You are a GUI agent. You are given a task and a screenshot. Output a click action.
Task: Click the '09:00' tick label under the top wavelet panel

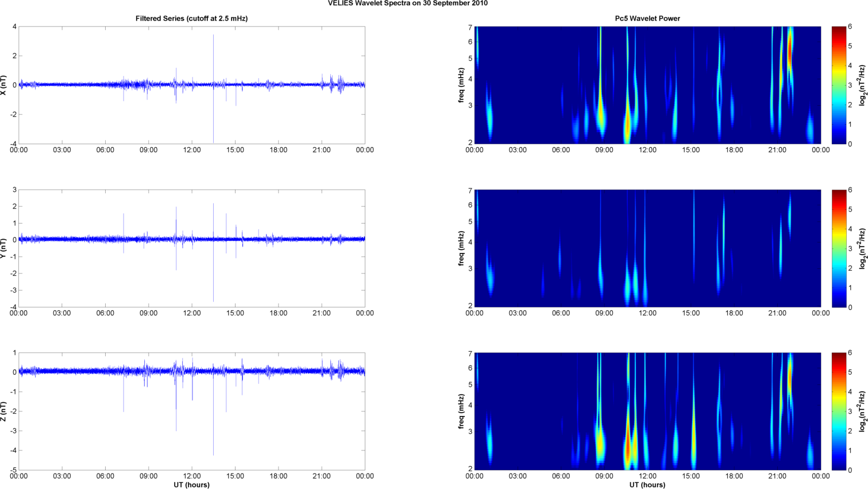604,150
